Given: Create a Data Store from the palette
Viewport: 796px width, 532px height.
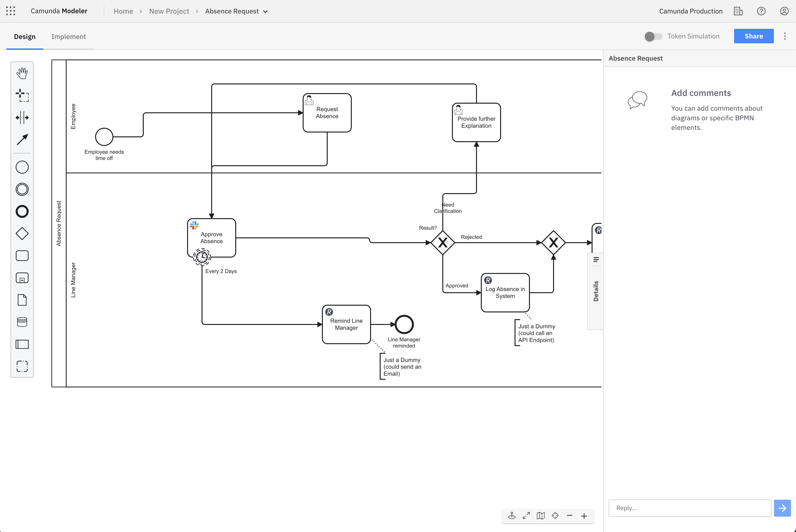Looking at the screenshot, I should (22, 322).
